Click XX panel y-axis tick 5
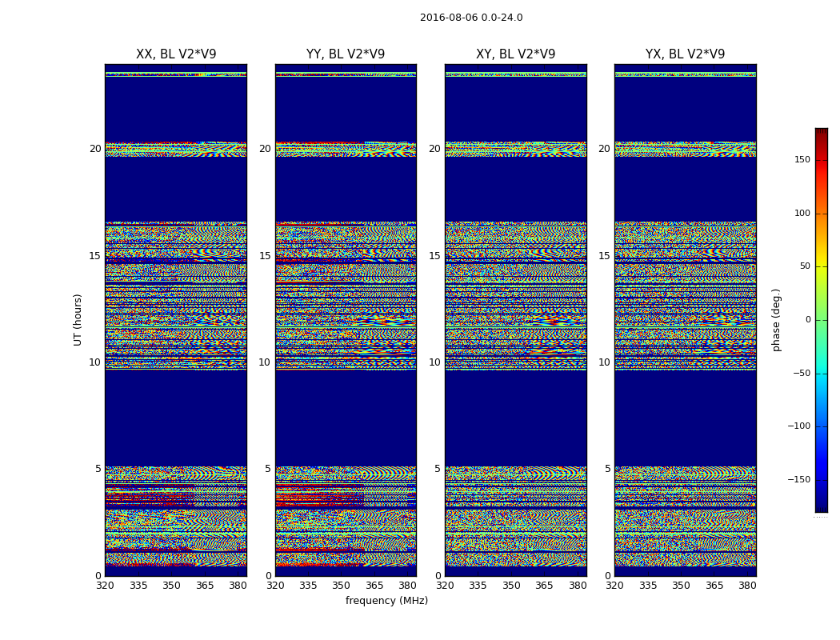The image size is (840, 640). (98, 469)
